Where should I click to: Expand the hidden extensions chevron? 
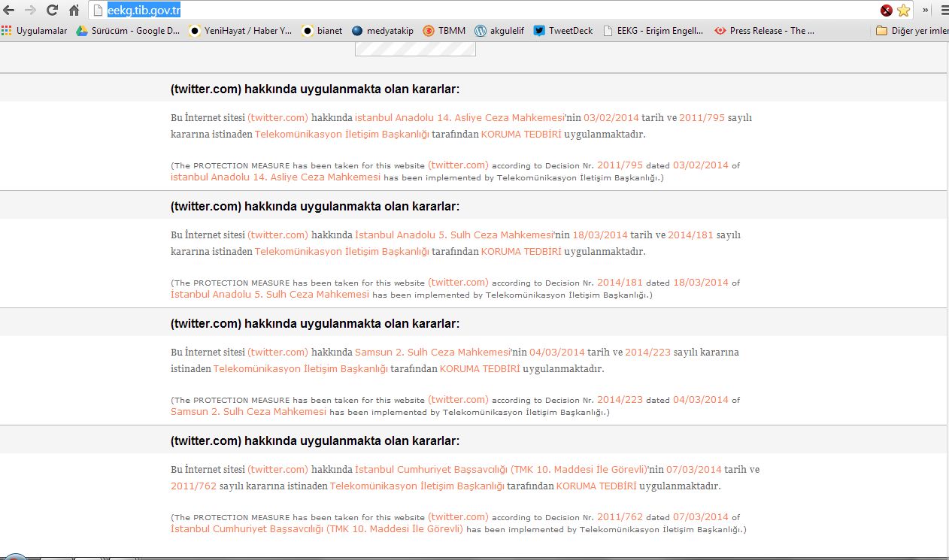tap(926, 11)
